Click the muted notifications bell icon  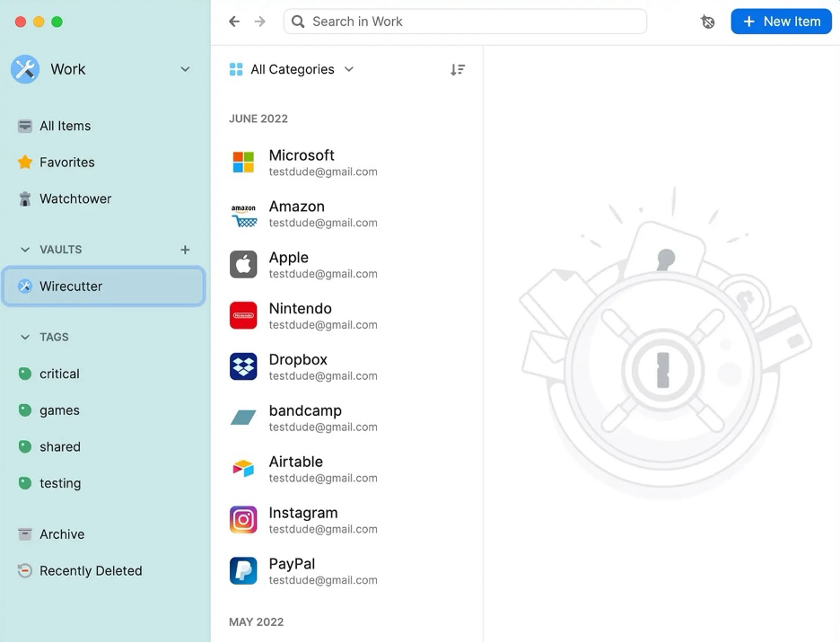tap(708, 21)
